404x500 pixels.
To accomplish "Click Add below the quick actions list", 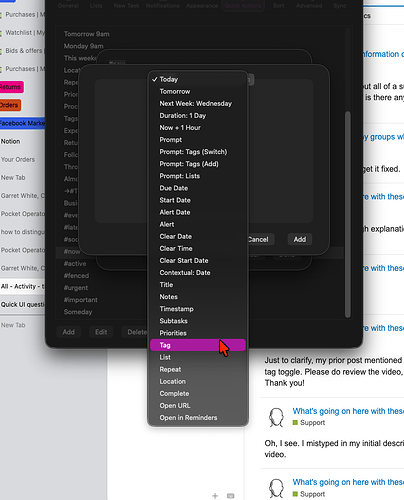I will tap(68, 332).
